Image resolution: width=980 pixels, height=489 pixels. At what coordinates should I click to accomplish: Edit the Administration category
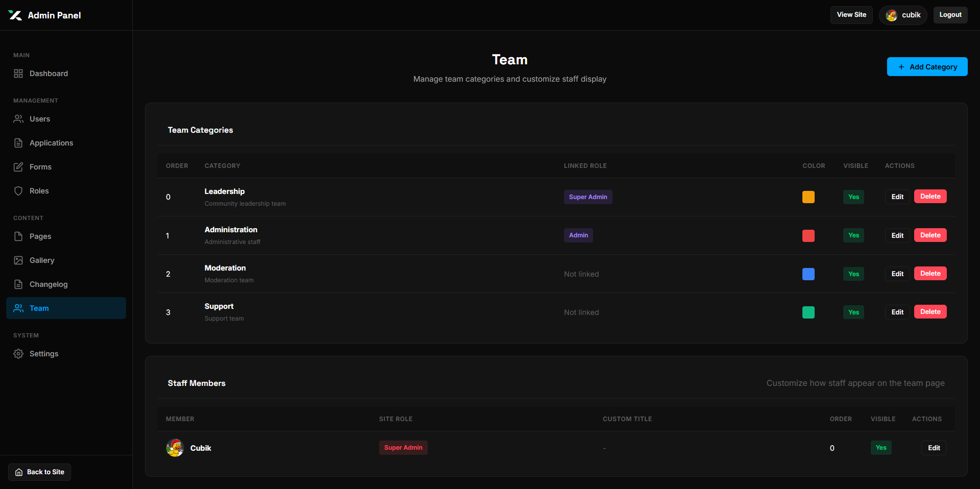897,235
